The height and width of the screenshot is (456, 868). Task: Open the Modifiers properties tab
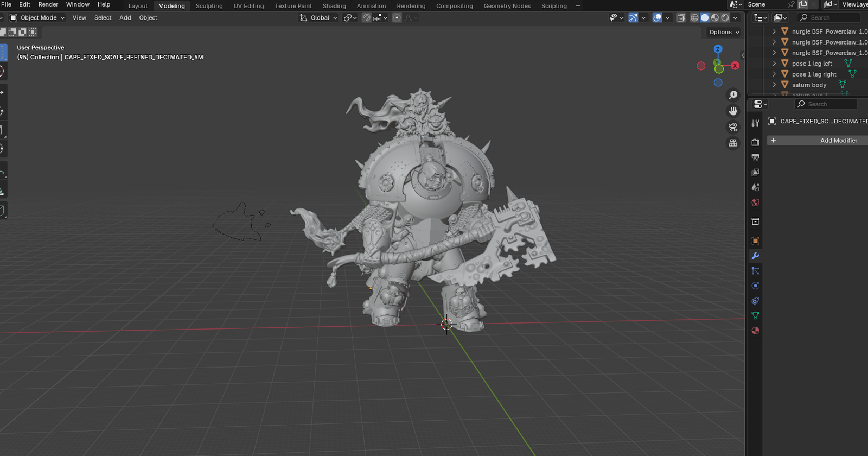point(755,256)
